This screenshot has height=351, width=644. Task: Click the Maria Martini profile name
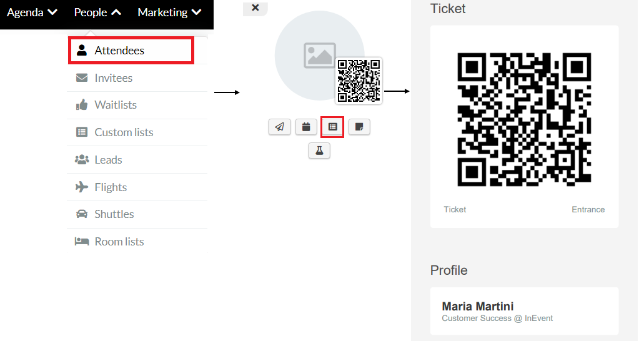coord(478,307)
